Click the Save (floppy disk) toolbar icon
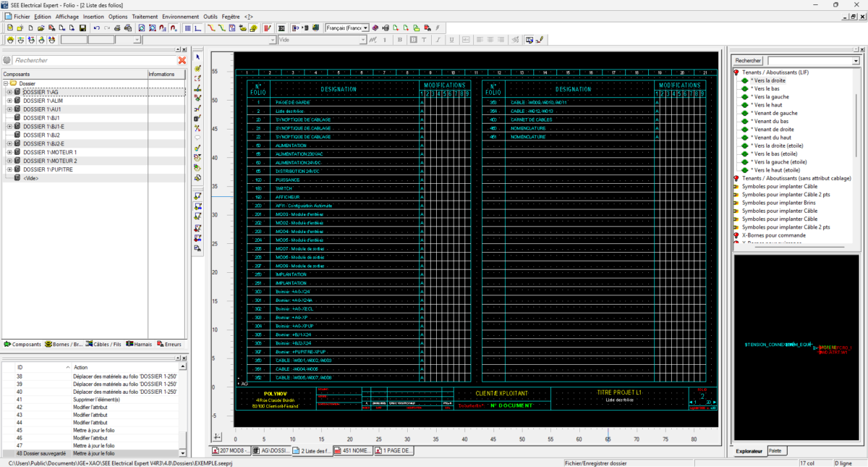 tap(82, 28)
